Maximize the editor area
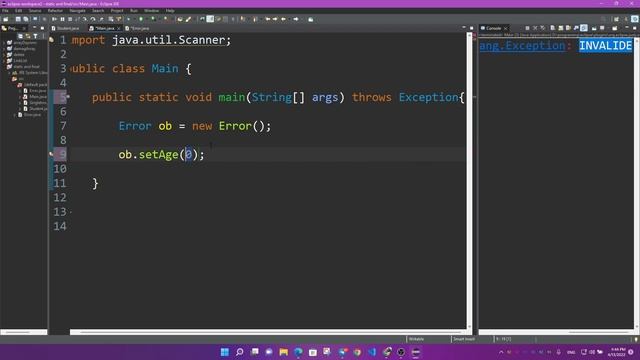Screen dimensions: 640x360 coord(471,28)
